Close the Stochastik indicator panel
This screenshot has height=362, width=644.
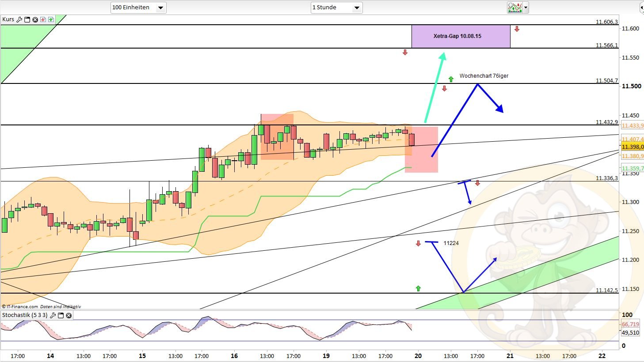tap(69, 315)
